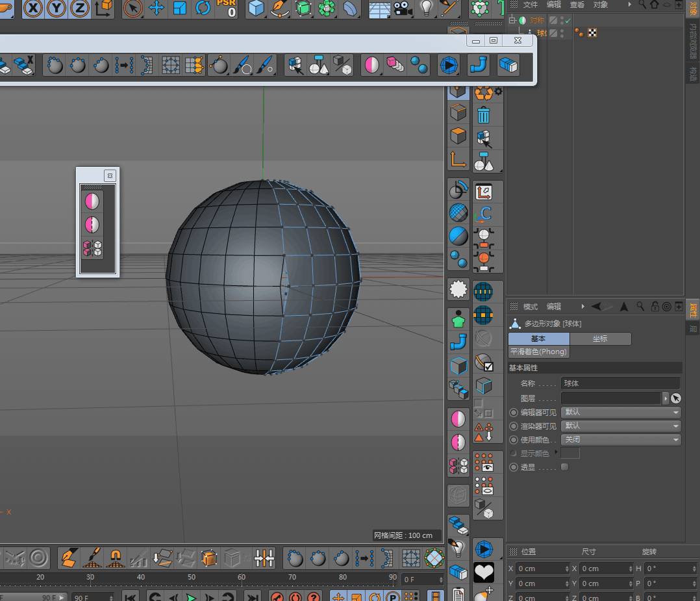Enable the 透显 checkbox
The height and width of the screenshot is (601, 700).
(565, 467)
